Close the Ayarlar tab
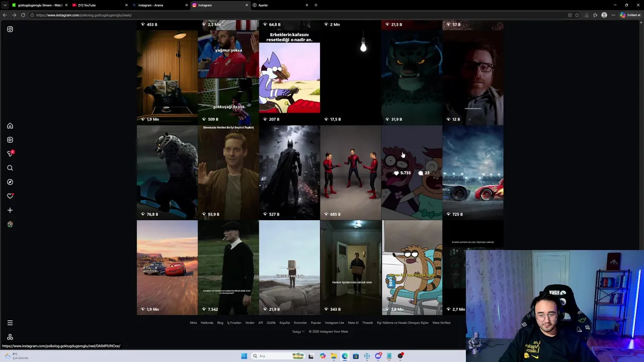Screen dimensions: 644x362 [306, 5]
